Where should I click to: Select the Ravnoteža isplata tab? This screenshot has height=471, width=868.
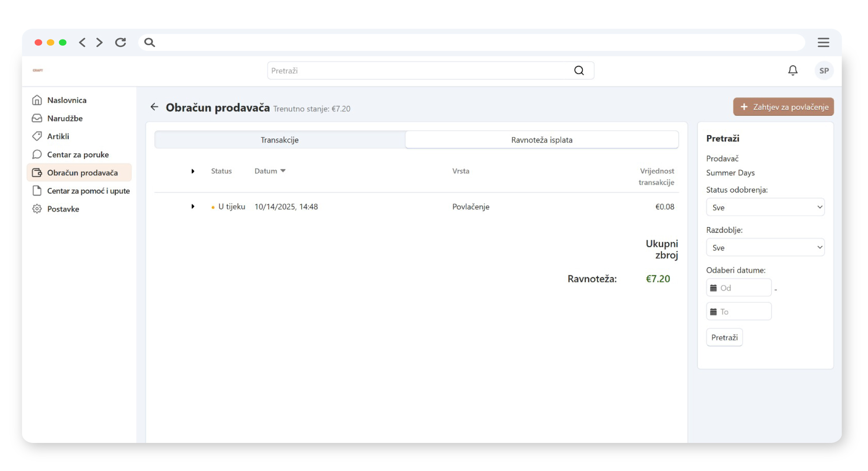click(541, 140)
